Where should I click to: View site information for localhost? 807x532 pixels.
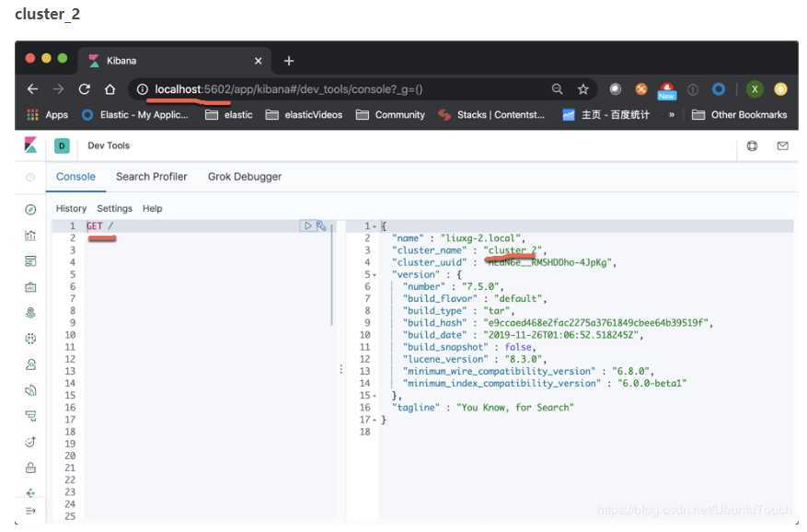[142, 89]
